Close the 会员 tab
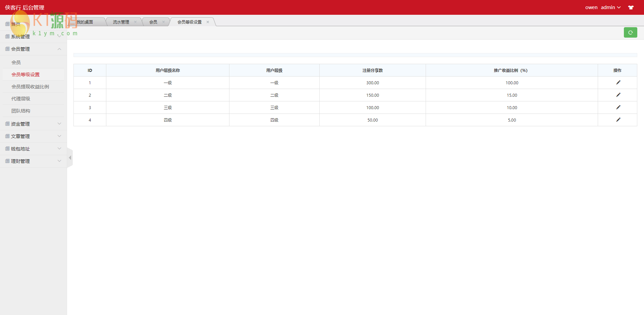This screenshot has width=644, height=315. [163, 22]
